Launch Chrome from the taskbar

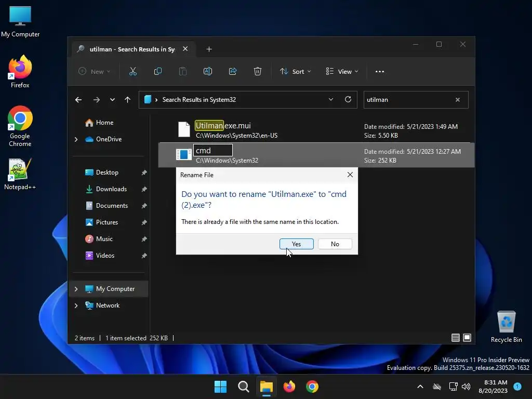pos(312,387)
